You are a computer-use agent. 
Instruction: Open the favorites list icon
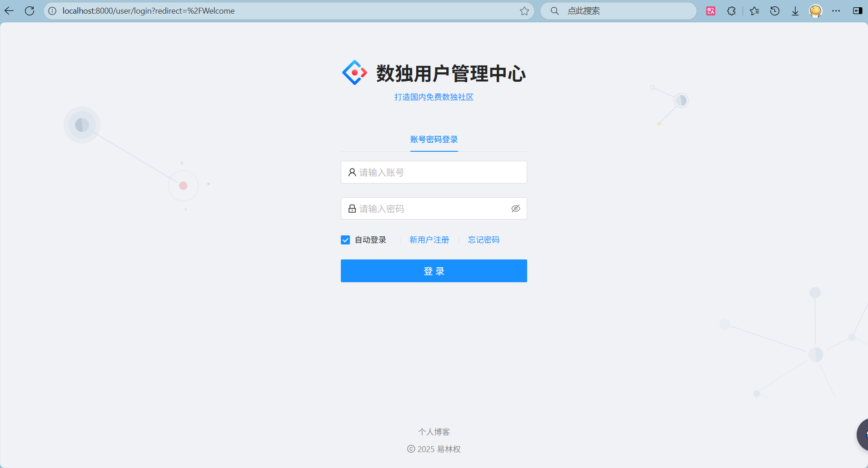pos(754,11)
